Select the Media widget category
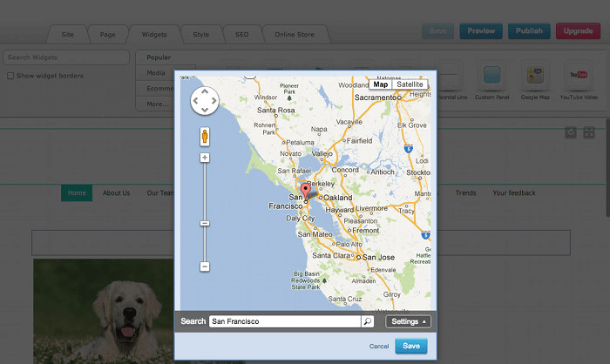The image size is (610, 364). tap(156, 73)
